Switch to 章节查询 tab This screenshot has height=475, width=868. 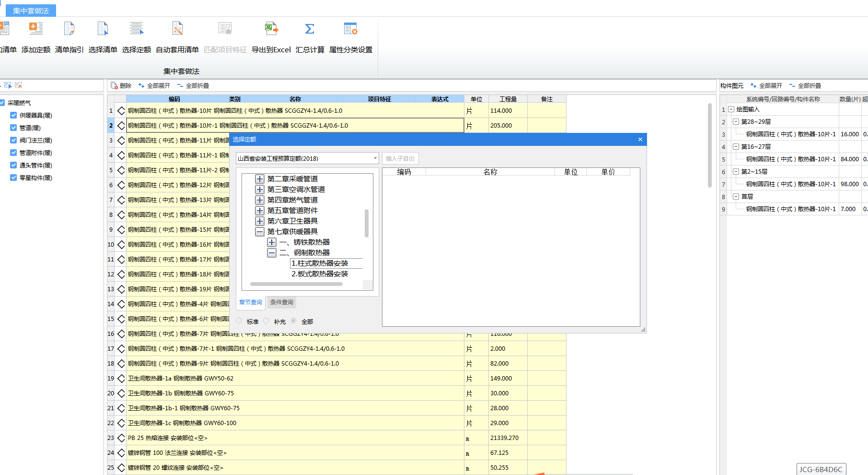[x=251, y=302]
